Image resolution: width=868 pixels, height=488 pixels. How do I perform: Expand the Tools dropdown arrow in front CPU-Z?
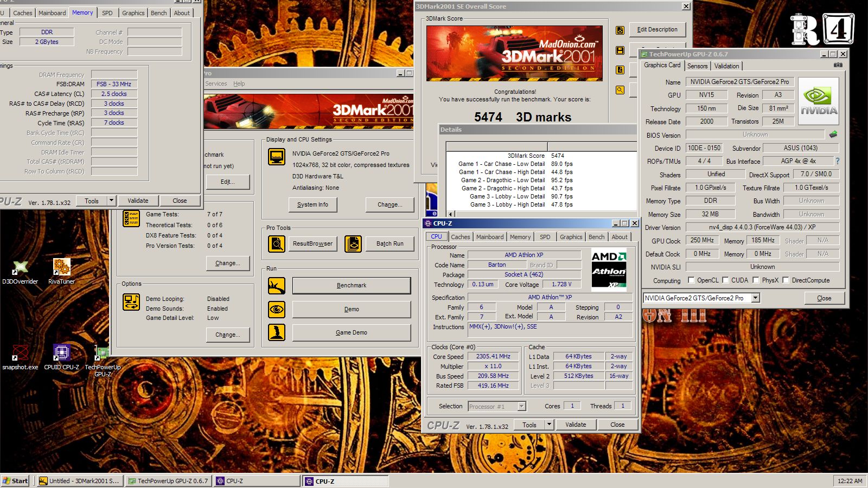(x=549, y=425)
